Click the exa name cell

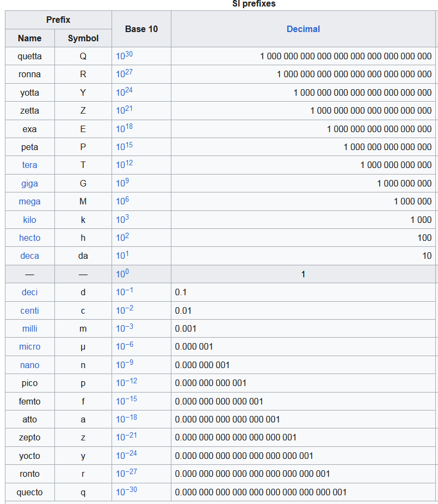[x=30, y=129]
